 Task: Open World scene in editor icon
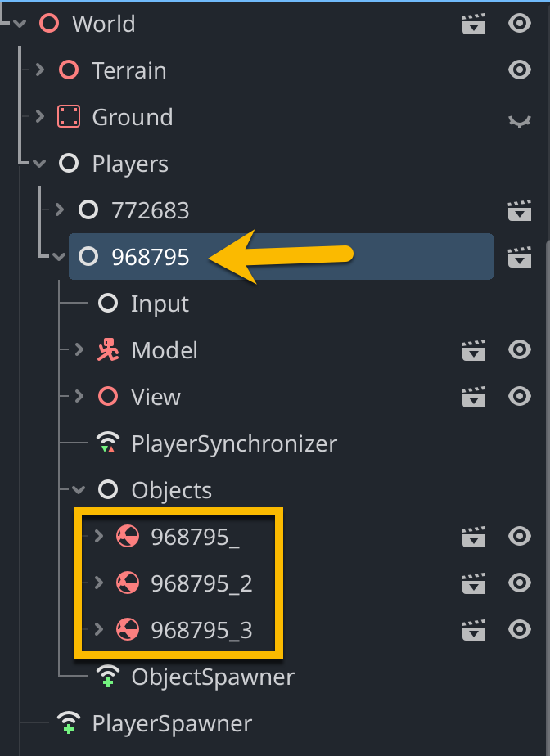(x=474, y=24)
